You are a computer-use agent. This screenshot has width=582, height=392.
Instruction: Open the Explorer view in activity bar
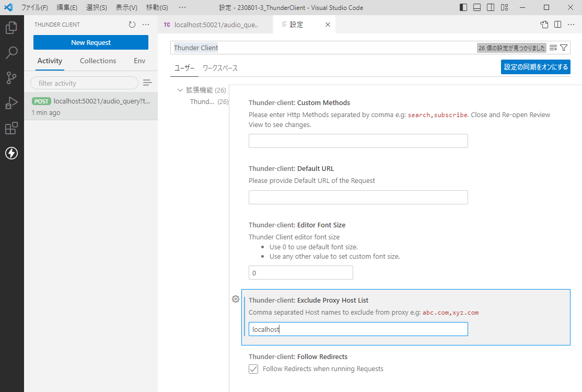tap(11, 28)
